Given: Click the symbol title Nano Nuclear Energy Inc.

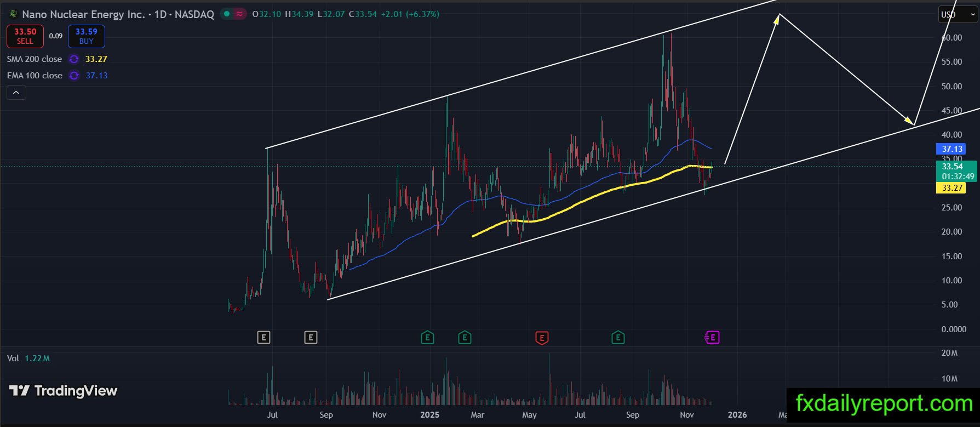Looking at the screenshot, I should point(84,14).
